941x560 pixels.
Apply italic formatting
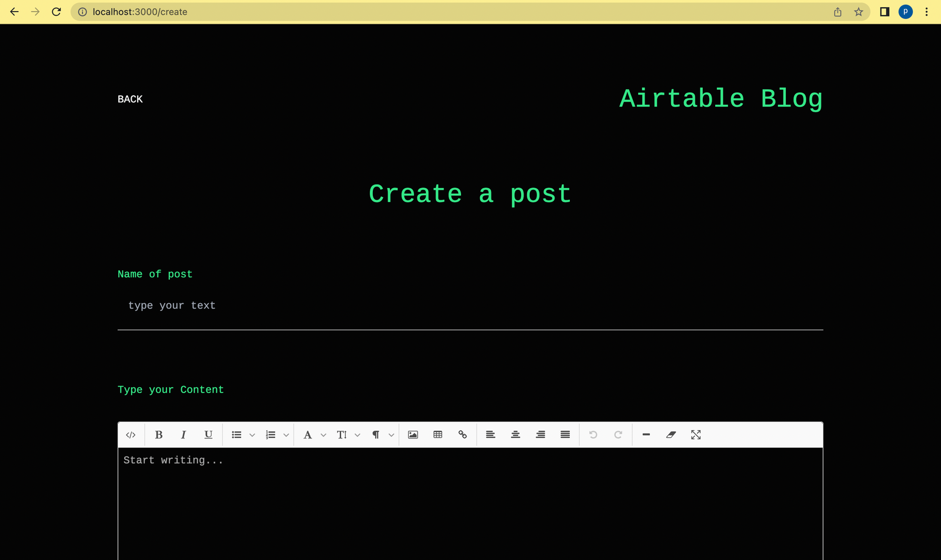[x=183, y=435]
